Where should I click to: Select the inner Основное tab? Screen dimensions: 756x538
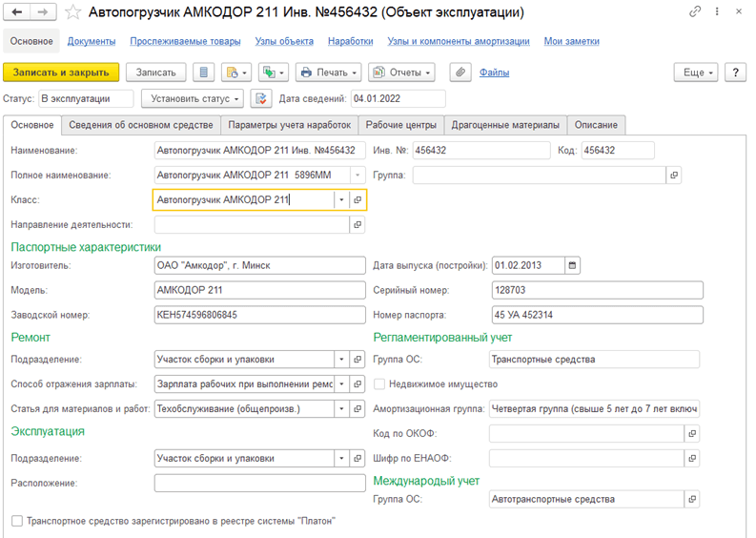[x=32, y=125]
